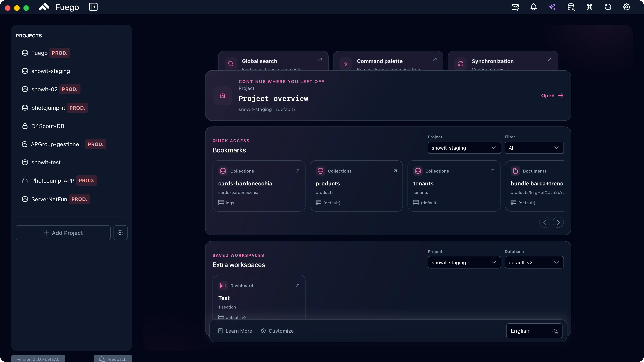Open the AI sparkles assistant icon
This screenshot has height=362, width=644.
[x=552, y=7]
